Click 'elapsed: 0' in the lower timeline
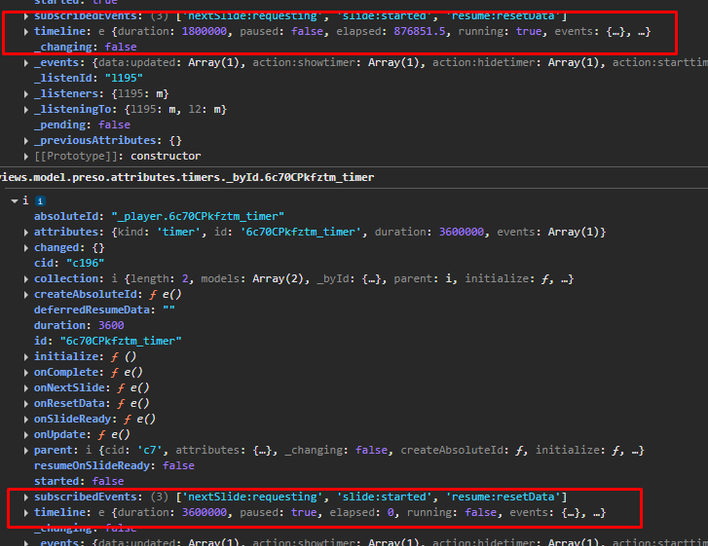708x546 pixels. coord(362,513)
